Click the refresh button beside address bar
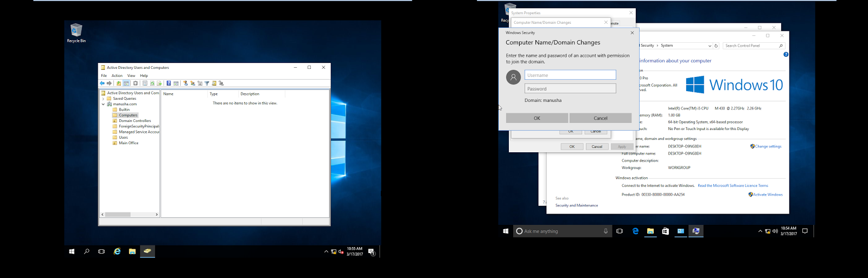This screenshot has height=278, width=868. point(716,46)
